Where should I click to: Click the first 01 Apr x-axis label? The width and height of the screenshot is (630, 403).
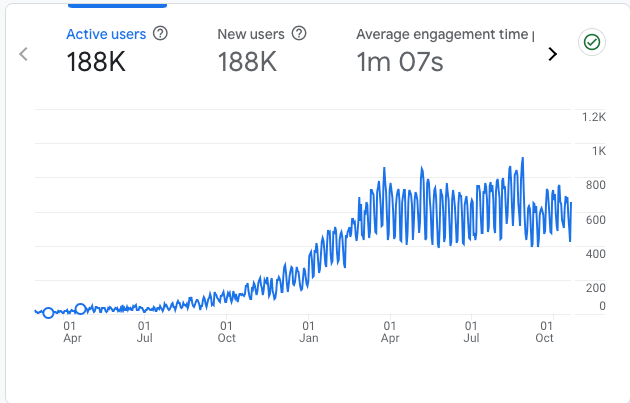click(x=71, y=331)
